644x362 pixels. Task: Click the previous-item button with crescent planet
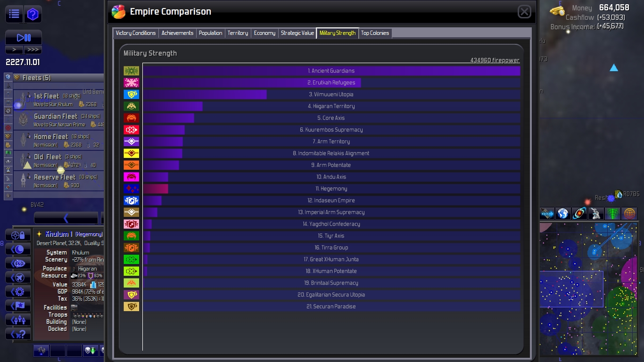click(x=18, y=249)
